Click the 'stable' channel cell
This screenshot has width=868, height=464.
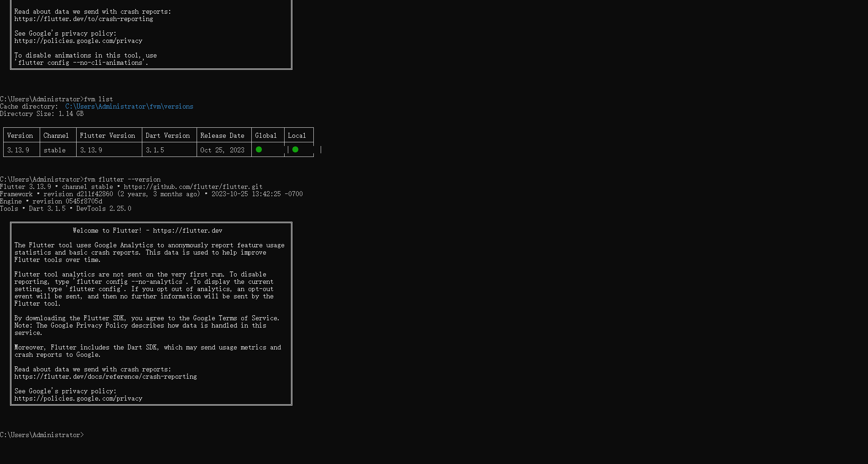click(x=55, y=150)
